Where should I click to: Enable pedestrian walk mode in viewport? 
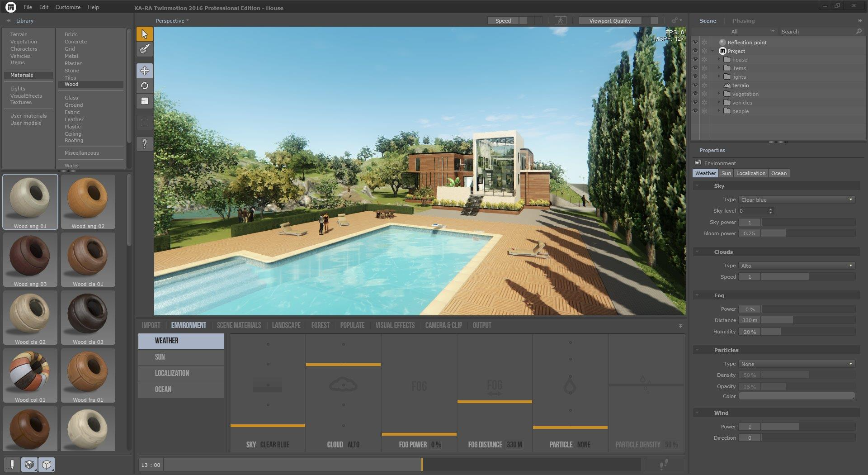(x=561, y=21)
